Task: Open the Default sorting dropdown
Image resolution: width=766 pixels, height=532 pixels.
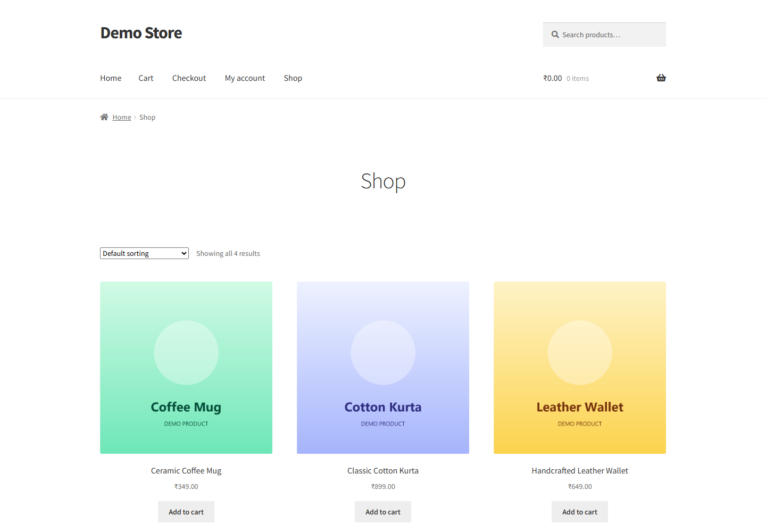Action: click(x=144, y=253)
